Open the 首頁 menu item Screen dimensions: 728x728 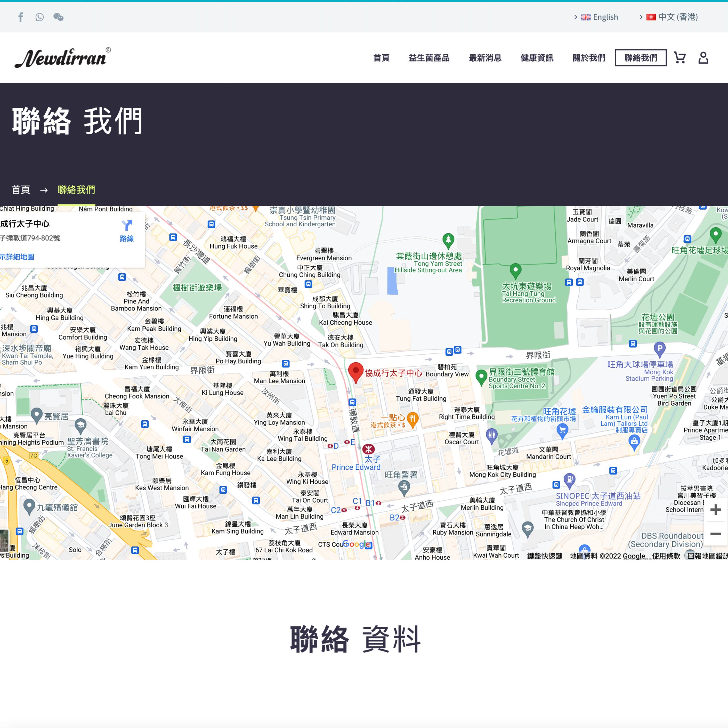(x=381, y=58)
